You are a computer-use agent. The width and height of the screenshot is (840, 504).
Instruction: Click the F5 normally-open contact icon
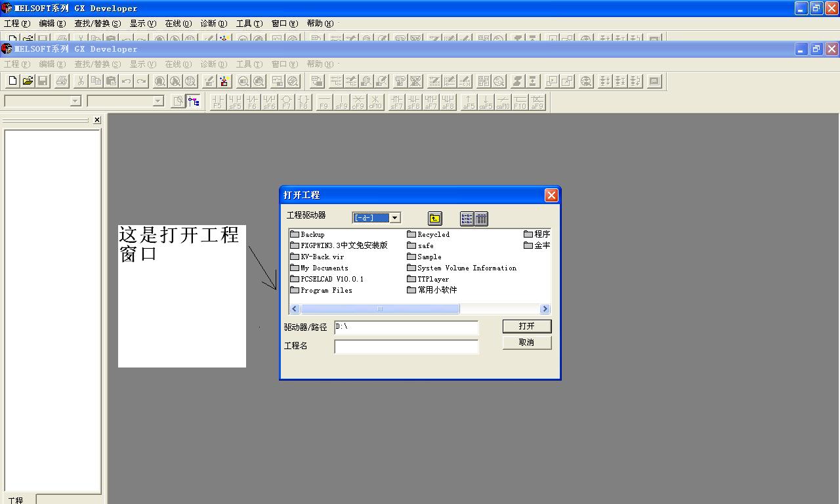point(218,102)
